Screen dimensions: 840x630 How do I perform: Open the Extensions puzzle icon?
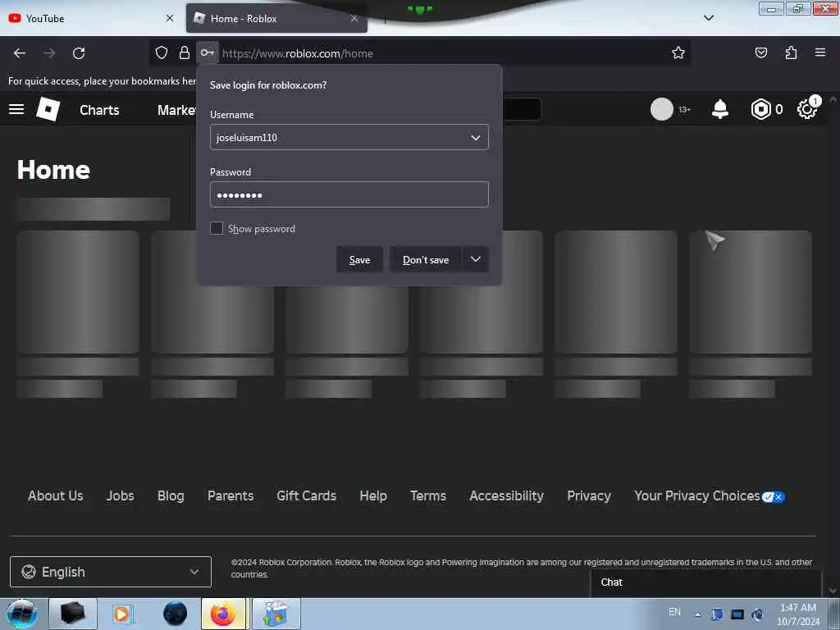(x=791, y=52)
